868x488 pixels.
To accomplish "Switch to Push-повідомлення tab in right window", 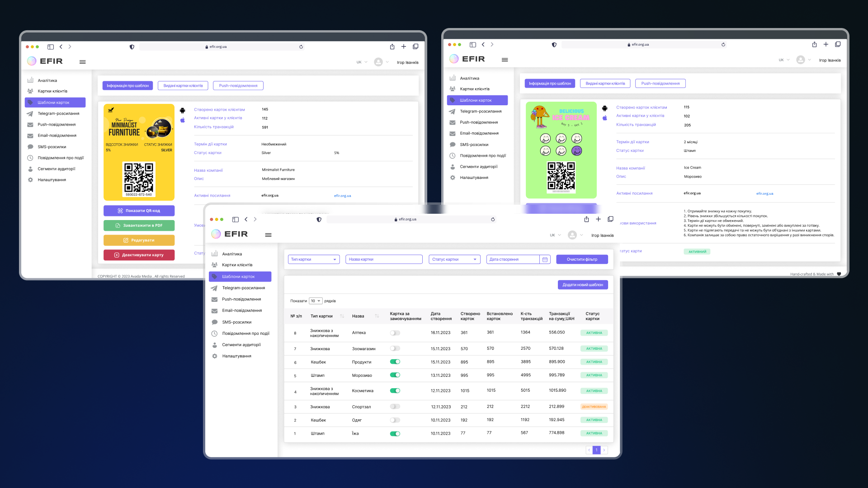I will pyautogui.click(x=660, y=84).
